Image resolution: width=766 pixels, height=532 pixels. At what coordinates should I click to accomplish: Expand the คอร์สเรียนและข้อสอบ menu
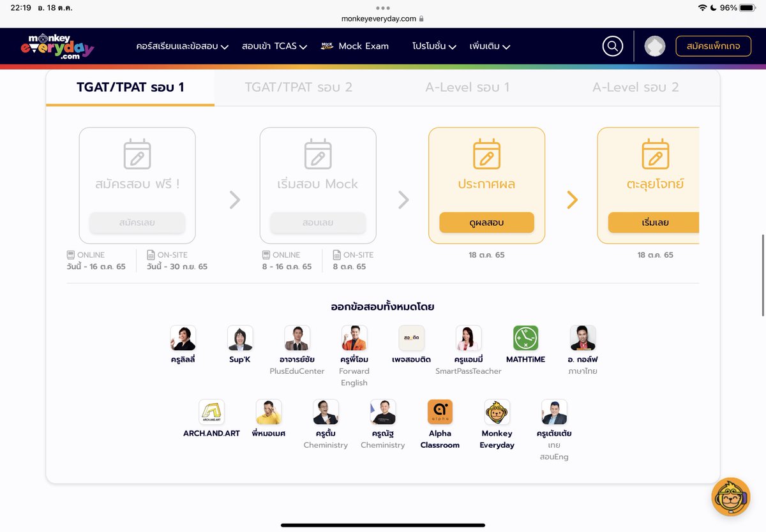pos(183,46)
